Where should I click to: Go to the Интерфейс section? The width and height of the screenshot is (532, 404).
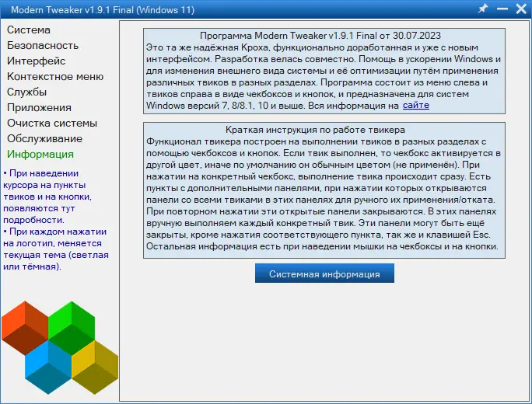(x=36, y=61)
